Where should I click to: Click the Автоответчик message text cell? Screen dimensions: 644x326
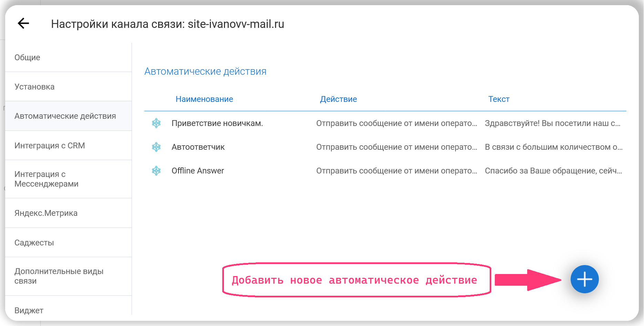553,147
